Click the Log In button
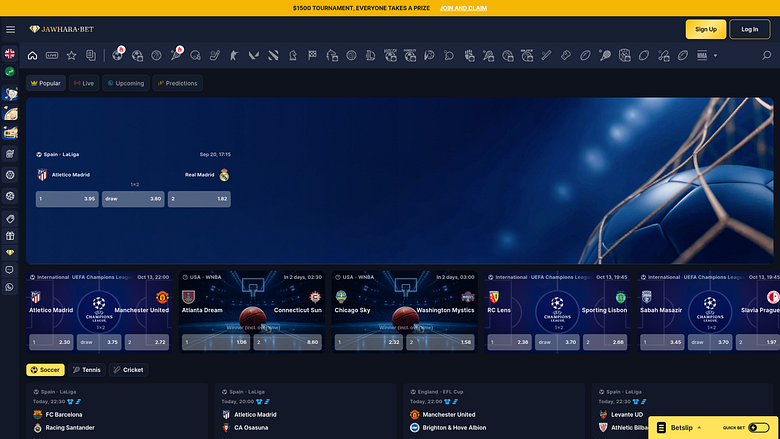Viewport: 780px width, 439px height. [x=749, y=29]
